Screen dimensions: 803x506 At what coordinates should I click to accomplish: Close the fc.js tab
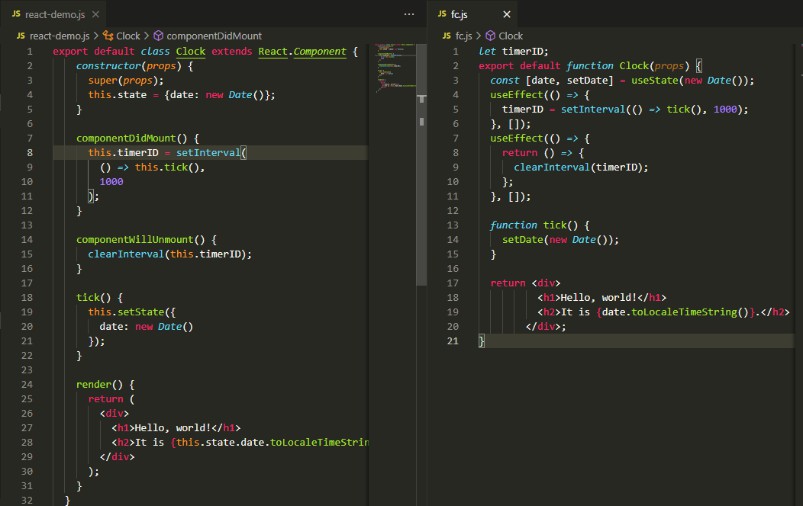click(x=506, y=15)
